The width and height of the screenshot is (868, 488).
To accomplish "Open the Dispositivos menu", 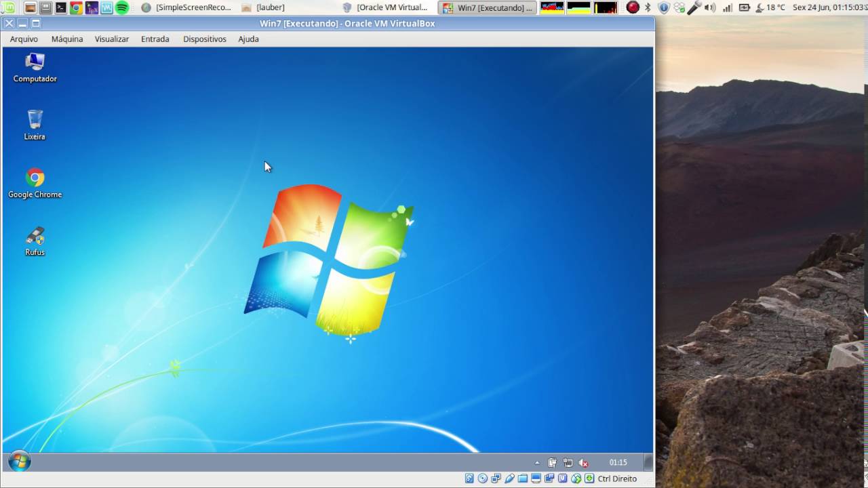I will tap(205, 39).
